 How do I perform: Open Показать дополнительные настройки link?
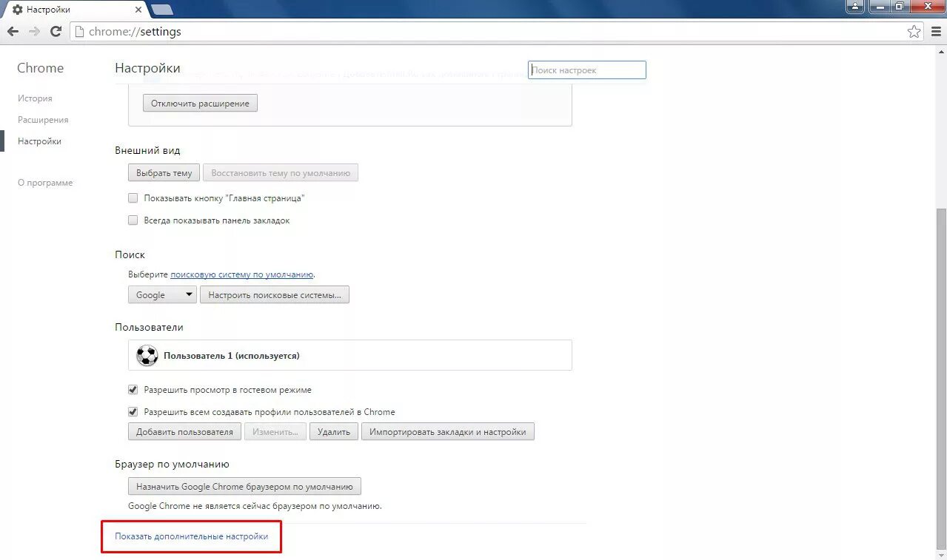tap(192, 536)
